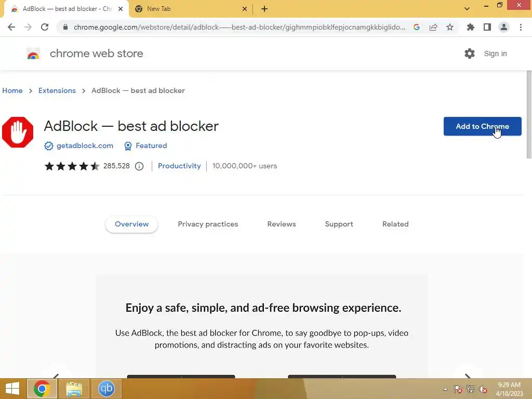Click the 10,000,000+ users text
532x399 pixels.
(245, 166)
